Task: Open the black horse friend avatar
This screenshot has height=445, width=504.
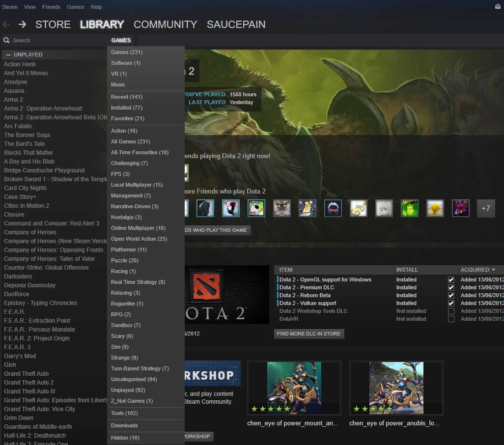Action: click(x=205, y=208)
